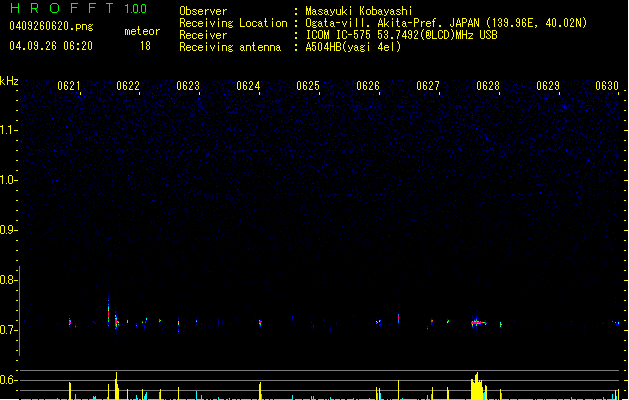629x400 pixels.
Task: Click the 0622 time marker
Action: [128, 85]
